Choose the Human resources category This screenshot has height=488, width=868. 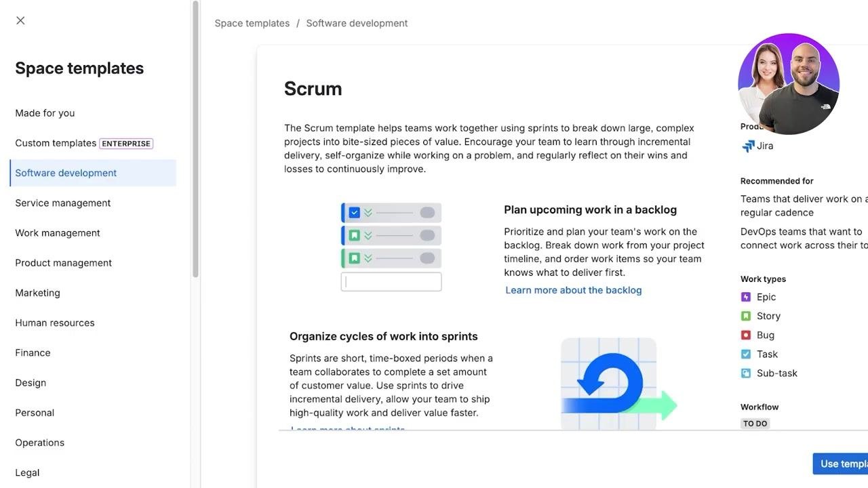(x=55, y=323)
